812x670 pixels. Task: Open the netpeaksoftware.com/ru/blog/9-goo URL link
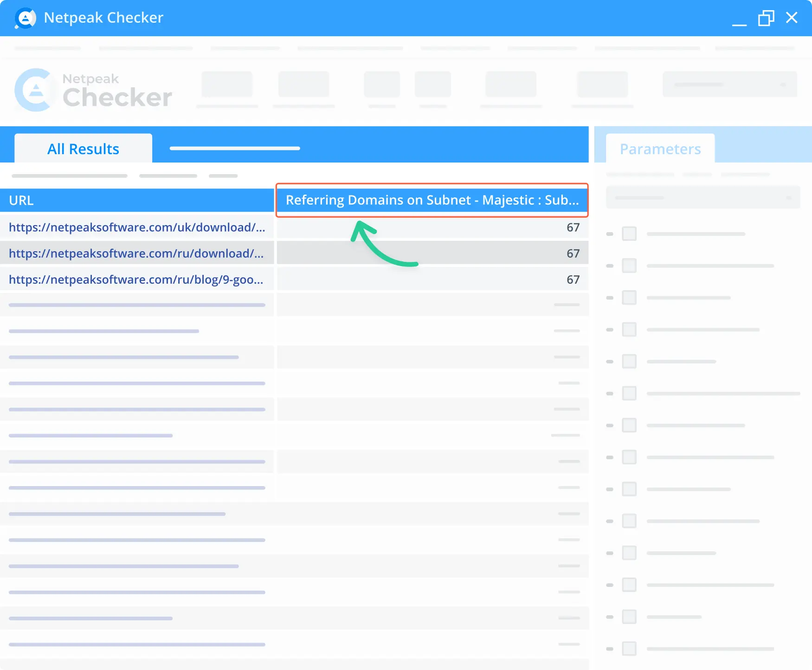tap(136, 279)
